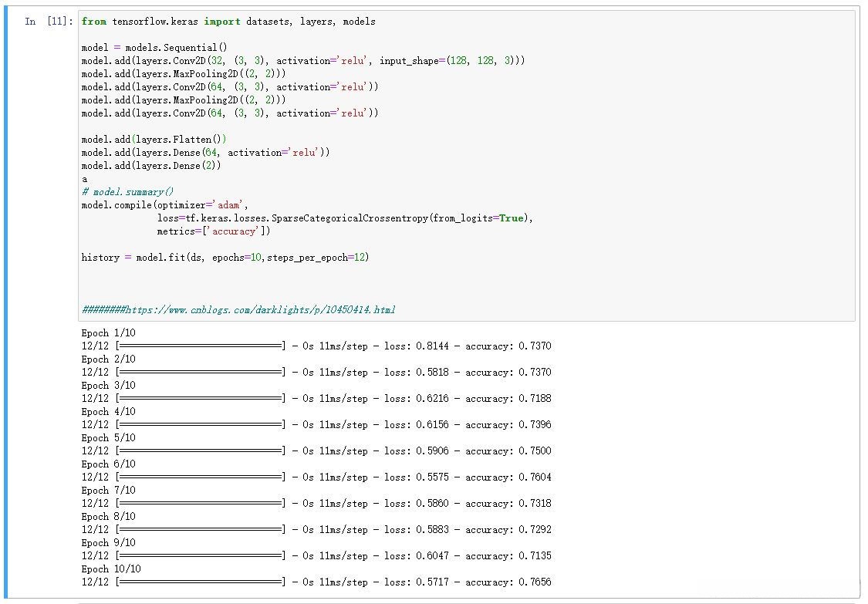
Task: Click the commented model.summary() line
Action: [128, 192]
